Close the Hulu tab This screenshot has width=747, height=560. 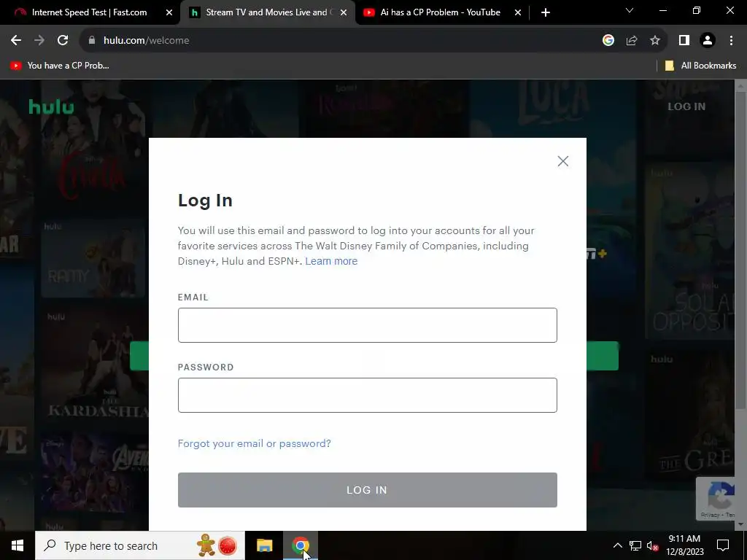[x=344, y=13]
